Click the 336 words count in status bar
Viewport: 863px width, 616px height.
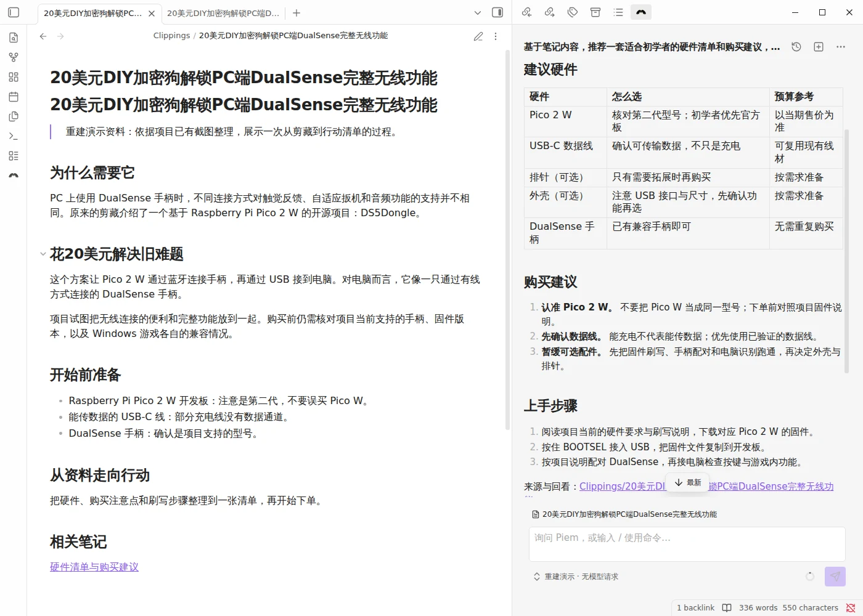pos(758,608)
